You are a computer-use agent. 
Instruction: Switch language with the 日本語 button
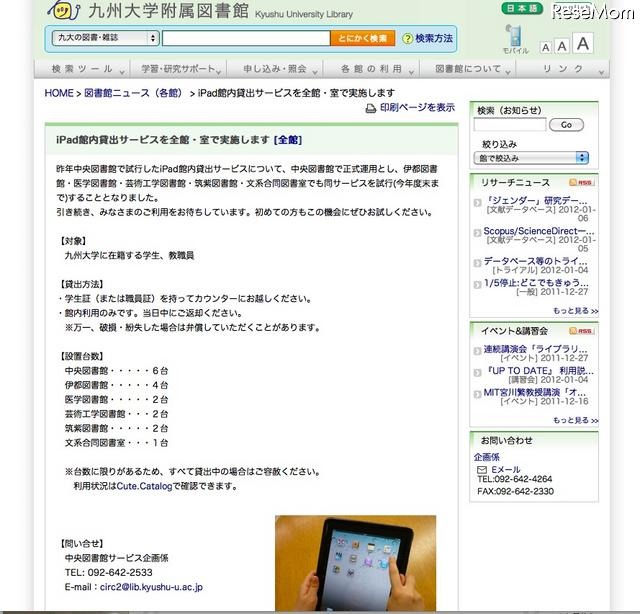pyautogui.click(x=522, y=9)
